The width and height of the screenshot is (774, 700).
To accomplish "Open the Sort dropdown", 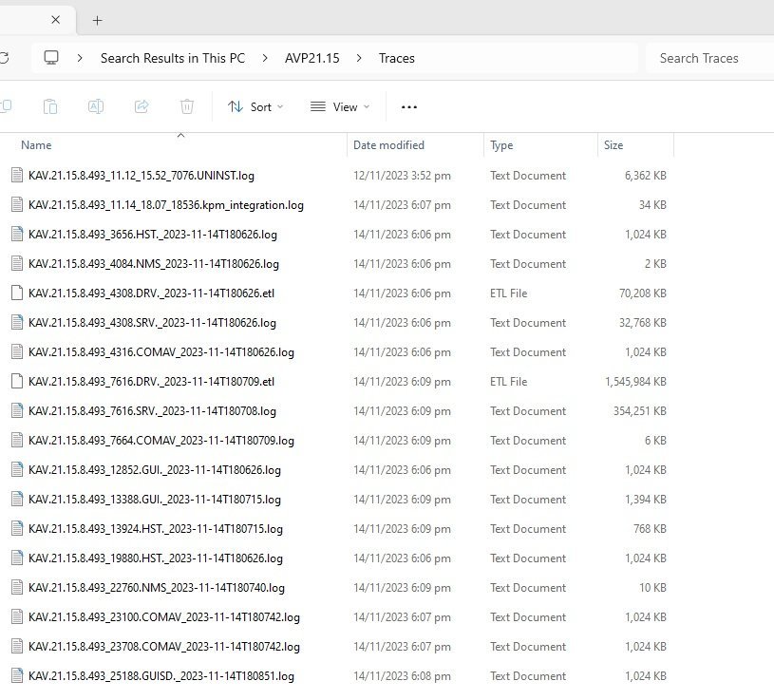I will pyautogui.click(x=255, y=107).
